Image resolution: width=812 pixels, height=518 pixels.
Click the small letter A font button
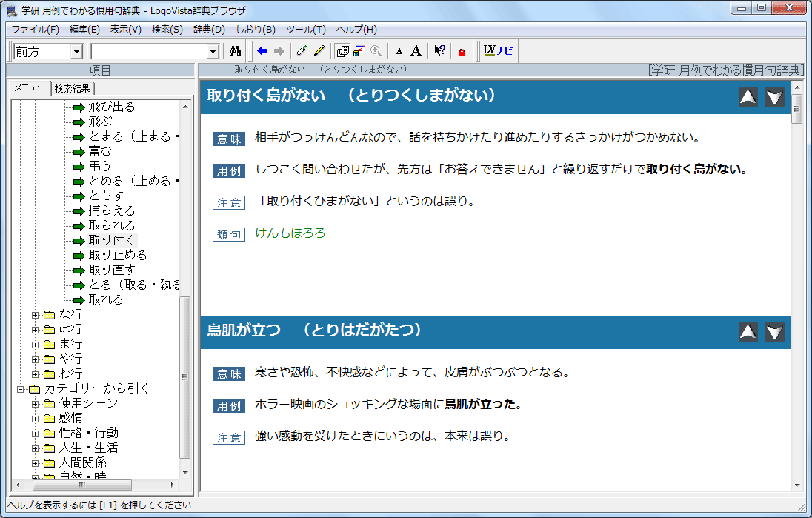(399, 51)
